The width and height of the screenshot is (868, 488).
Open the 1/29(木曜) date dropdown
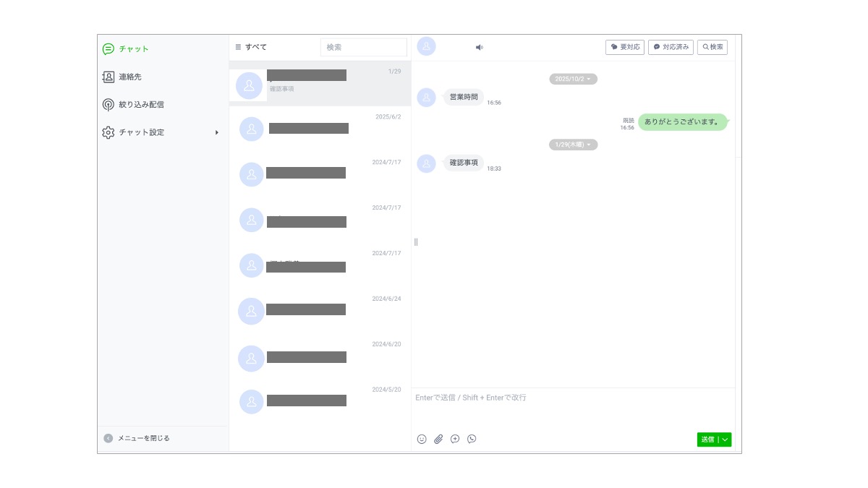click(x=573, y=145)
